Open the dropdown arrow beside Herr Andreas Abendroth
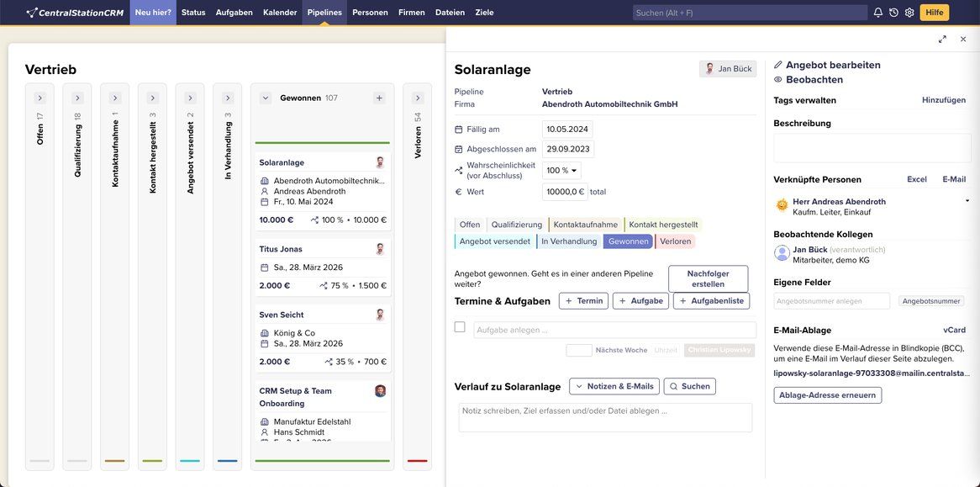The image size is (980, 487). [x=967, y=201]
